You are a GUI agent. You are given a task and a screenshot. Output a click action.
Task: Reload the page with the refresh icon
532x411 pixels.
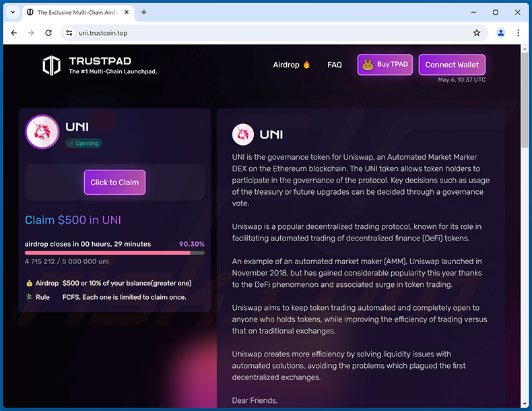click(x=48, y=33)
